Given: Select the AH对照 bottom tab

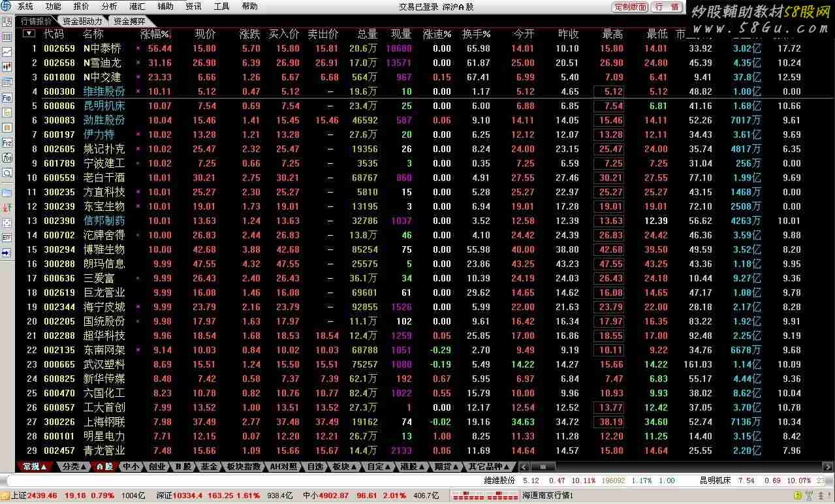Looking at the screenshot, I should 283,467.
